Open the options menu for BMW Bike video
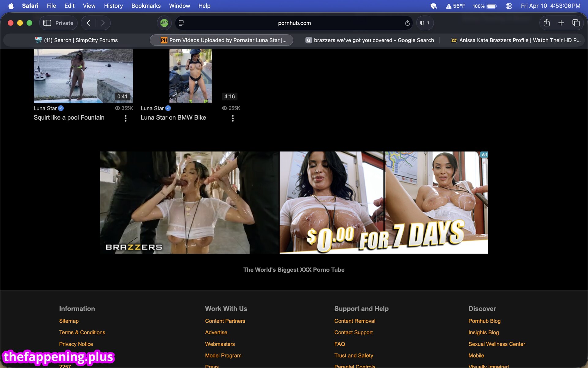This screenshot has width=588, height=368. pyautogui.click(x=233, y=118)
